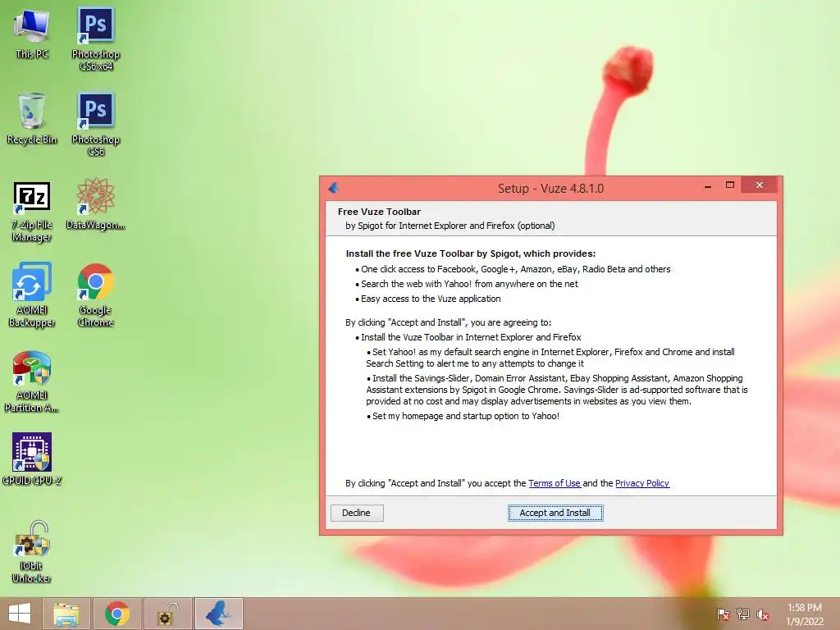
Task: Select the Recycle Bin icon
Action: 32,119
